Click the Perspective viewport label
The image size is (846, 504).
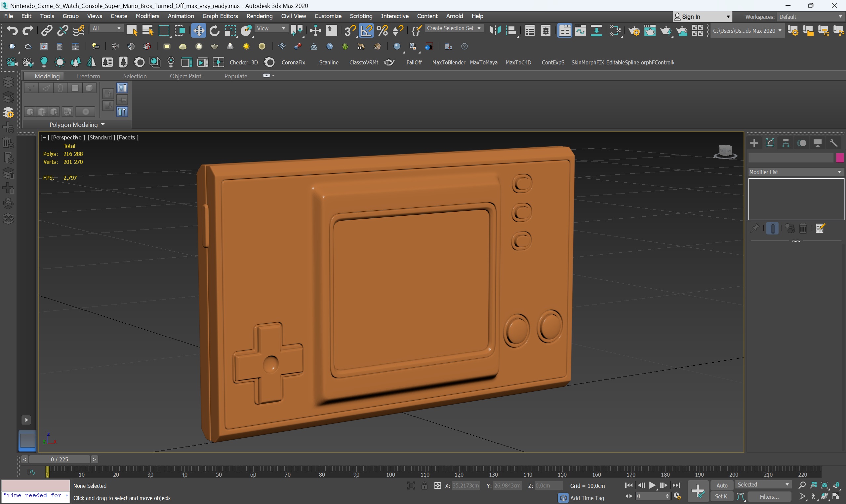(68, 137)
